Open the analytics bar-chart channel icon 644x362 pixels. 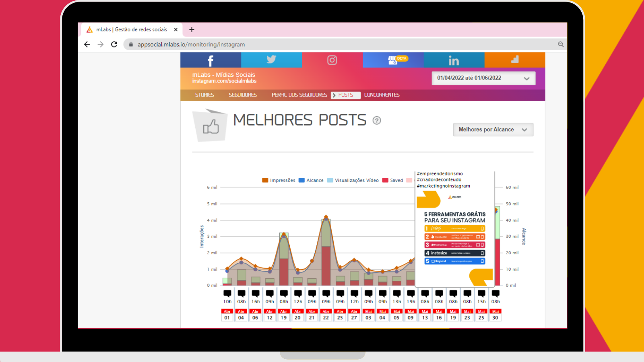515,60
